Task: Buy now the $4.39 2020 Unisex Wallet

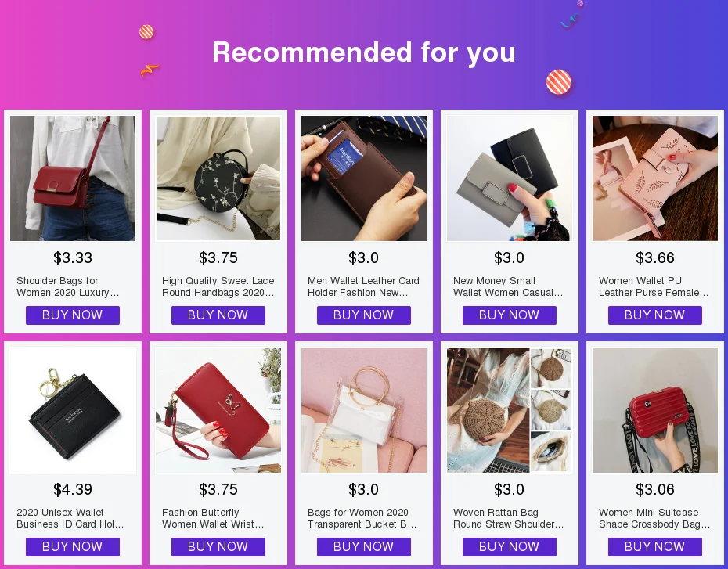Action: (73, 547)
